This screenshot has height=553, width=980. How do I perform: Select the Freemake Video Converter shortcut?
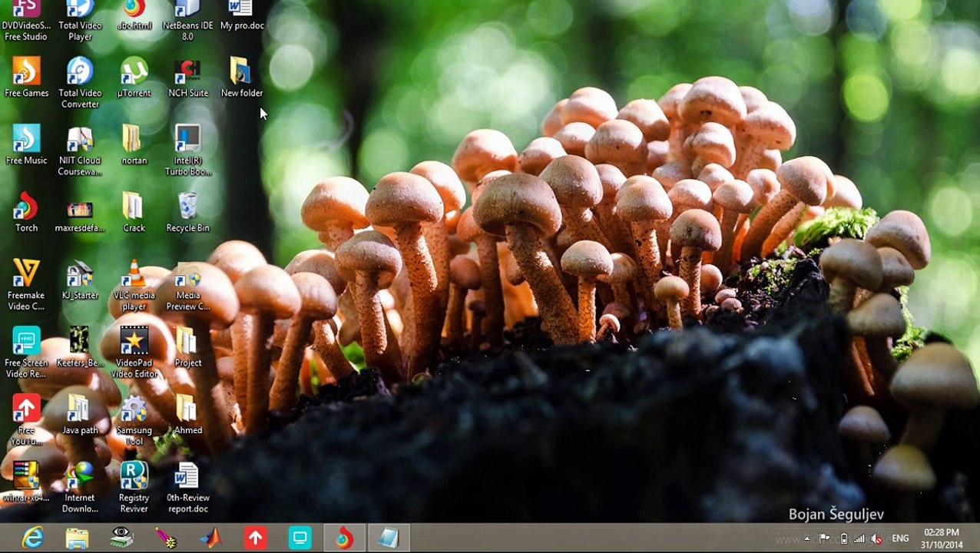[x=26, y=285]
